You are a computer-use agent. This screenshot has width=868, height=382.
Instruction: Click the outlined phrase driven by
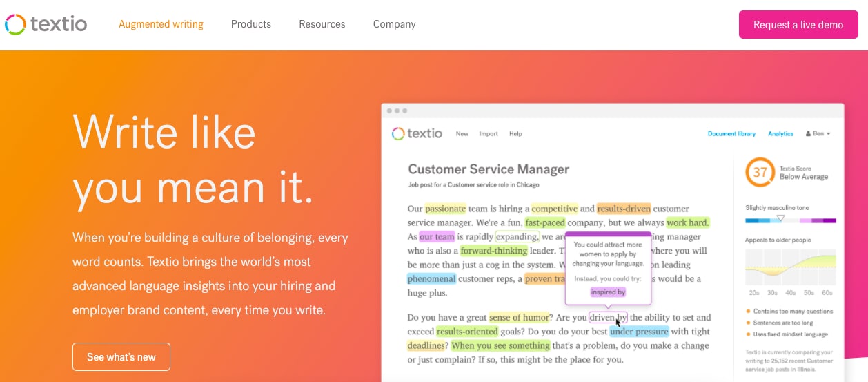coord(608,318)
